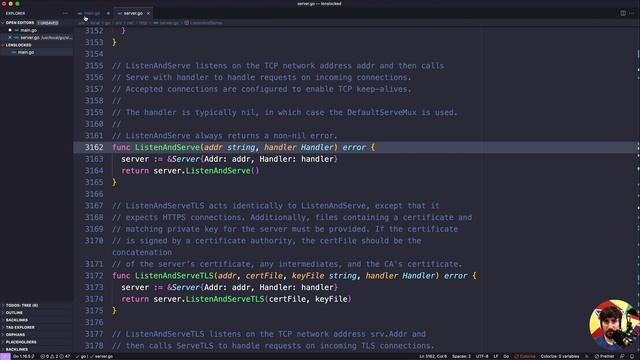
Task: Change the LF end-of-line sequence
Action: (496, 356)
